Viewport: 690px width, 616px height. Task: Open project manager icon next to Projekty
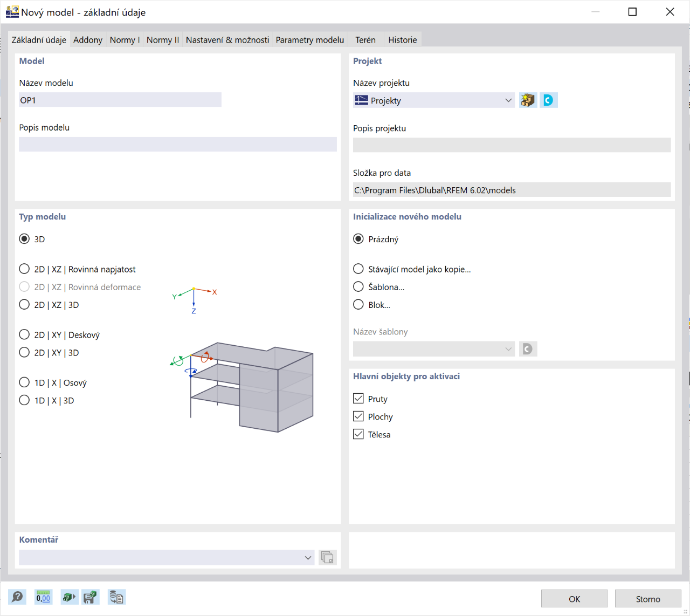coord(528,100)
